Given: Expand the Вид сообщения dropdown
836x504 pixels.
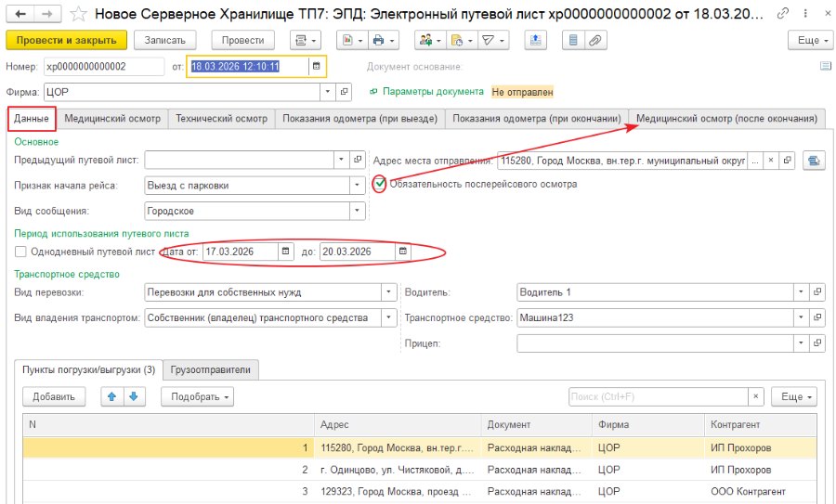Looking at the screenshot, I should click(358, 211).
